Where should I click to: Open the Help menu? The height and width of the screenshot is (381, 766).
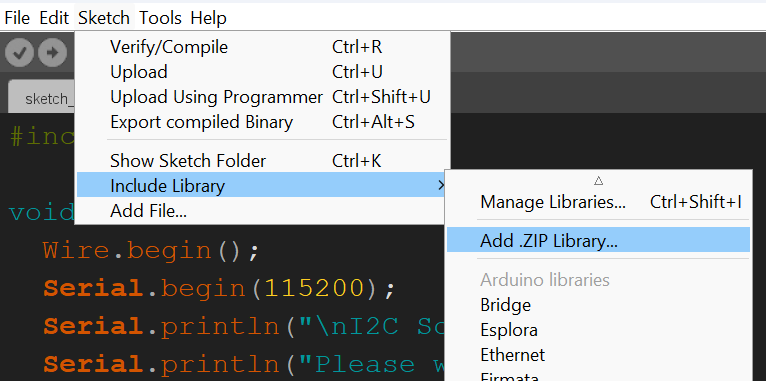pyautogui.click(x=208, y=18)
